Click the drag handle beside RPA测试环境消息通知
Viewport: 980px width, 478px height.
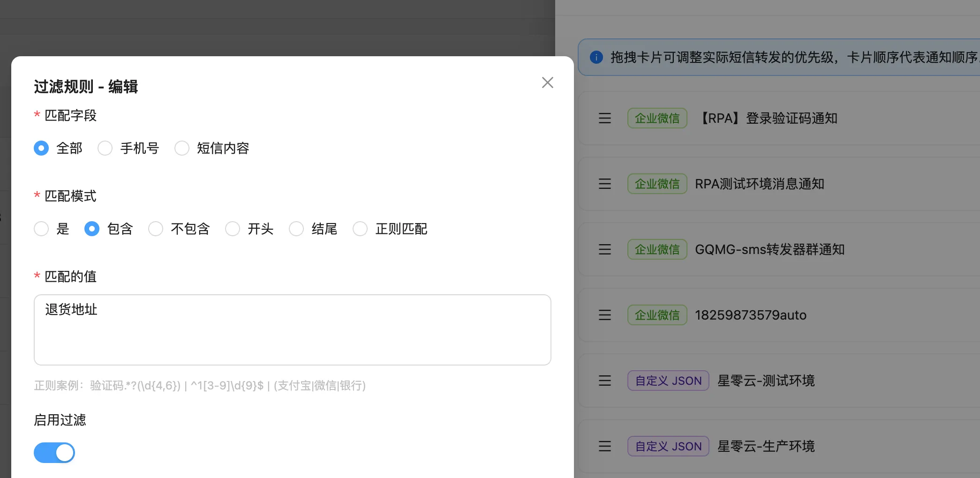pos(604,184)
